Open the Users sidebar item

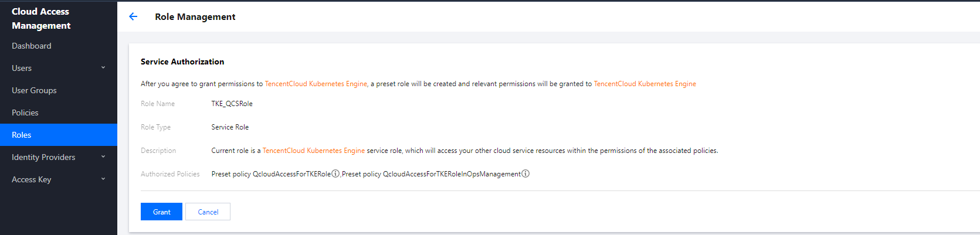pos(22,68)
